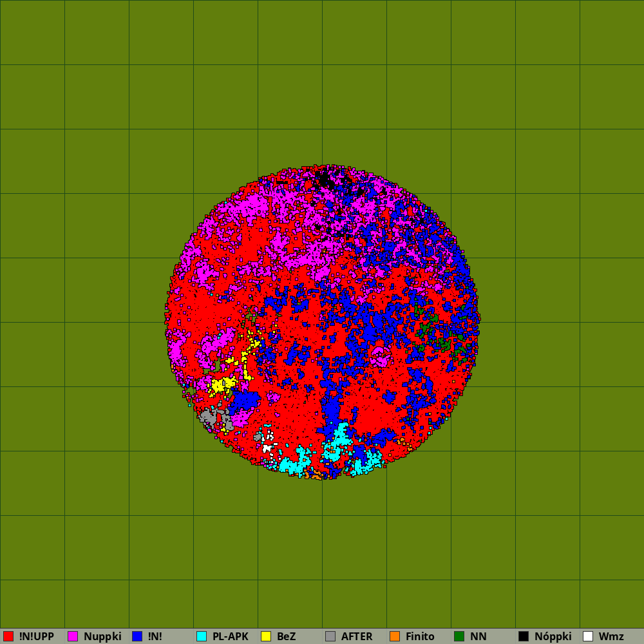
Task: Select the "Nóppki" legend label
Action: point(553,637)
